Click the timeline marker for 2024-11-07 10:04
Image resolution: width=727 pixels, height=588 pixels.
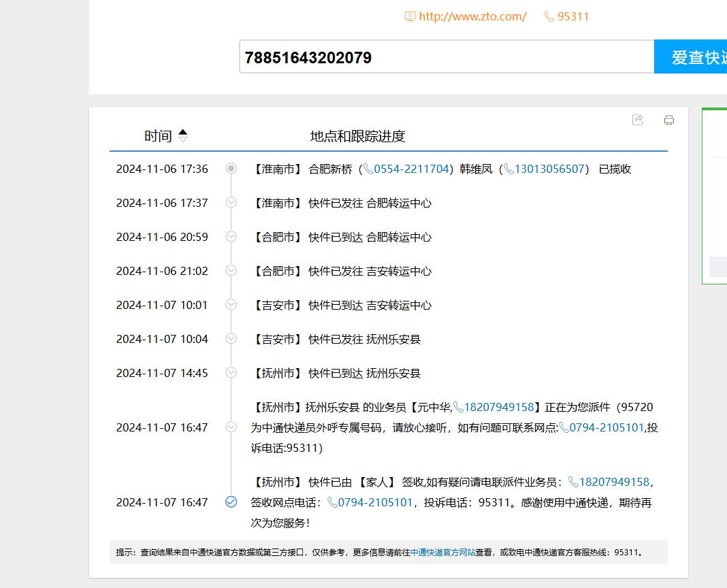(231, 338)
